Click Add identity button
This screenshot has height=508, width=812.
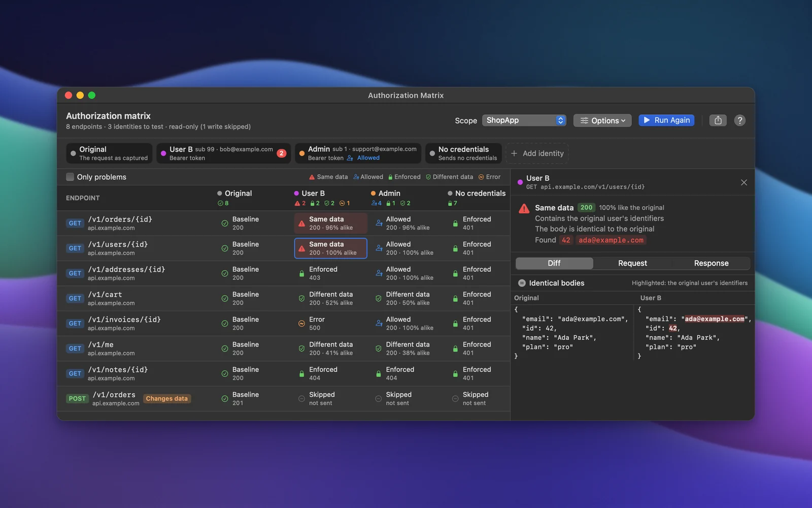click(x=537, y=153)
